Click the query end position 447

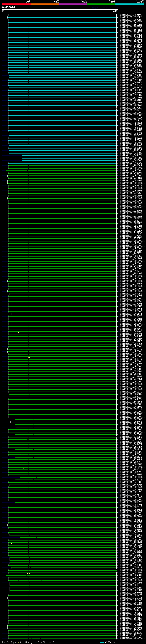115,11
